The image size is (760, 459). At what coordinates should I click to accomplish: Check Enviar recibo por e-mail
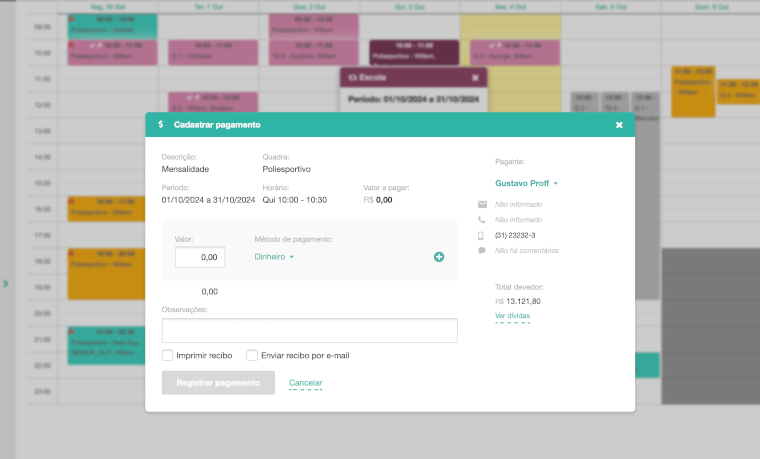252,355
